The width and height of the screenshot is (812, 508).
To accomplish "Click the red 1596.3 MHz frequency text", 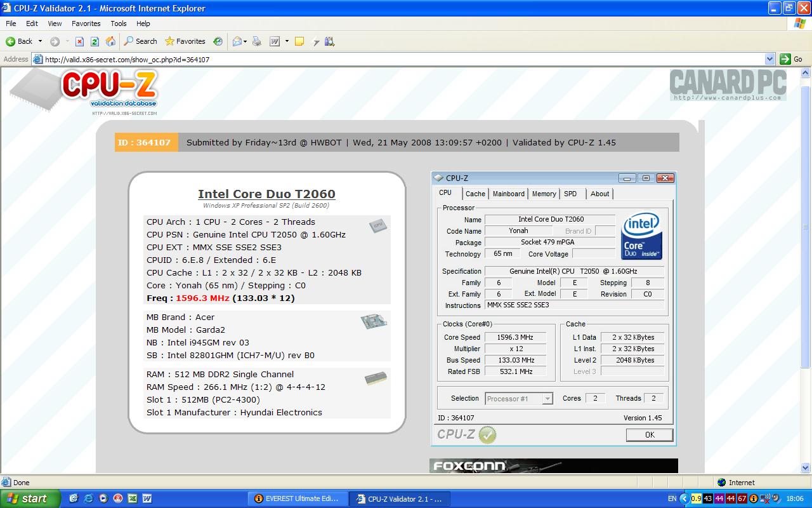I will click(202, 298).
